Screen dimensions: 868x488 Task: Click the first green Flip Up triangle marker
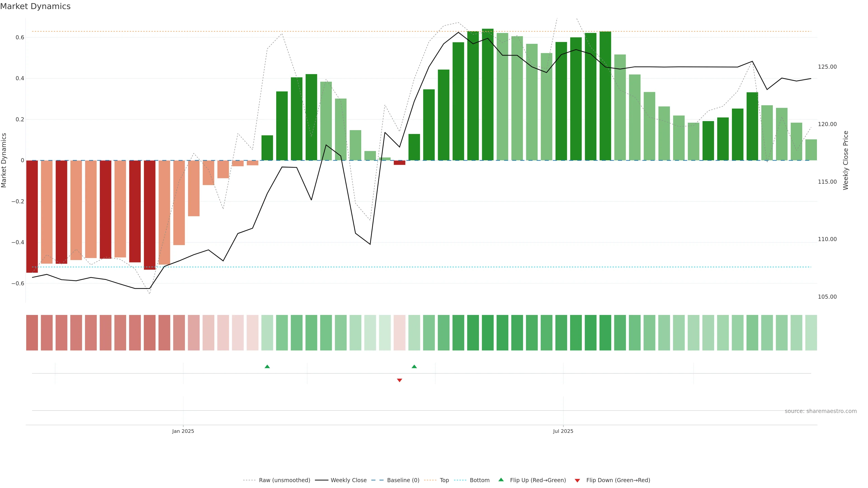pos(267,366)
